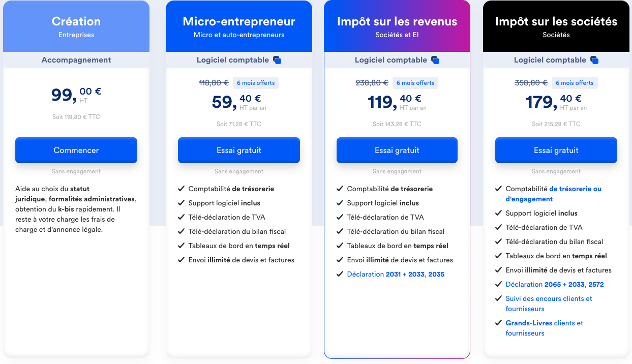Start the Création plan with Commencer
632x364 pixels.
(76, 150)
